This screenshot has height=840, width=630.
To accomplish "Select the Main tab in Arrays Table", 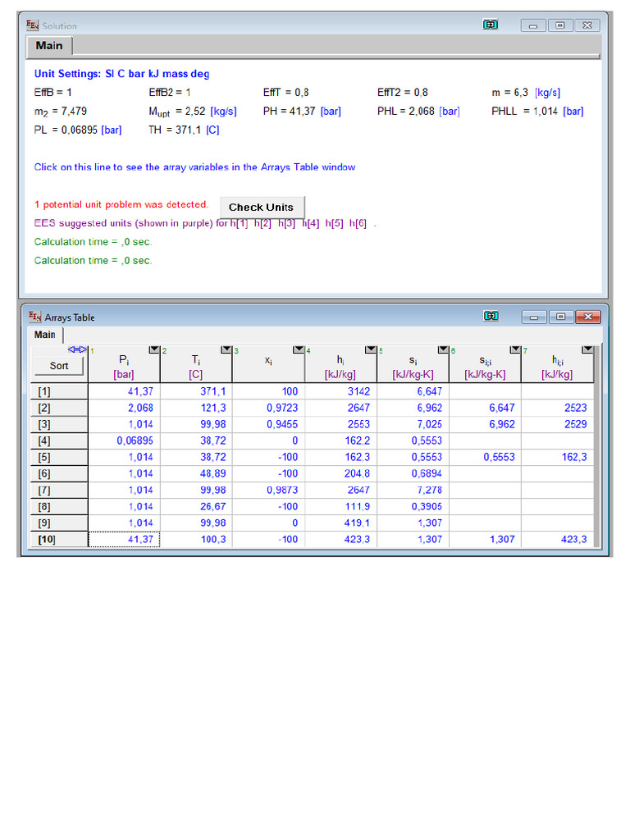I will click(45, 335).
